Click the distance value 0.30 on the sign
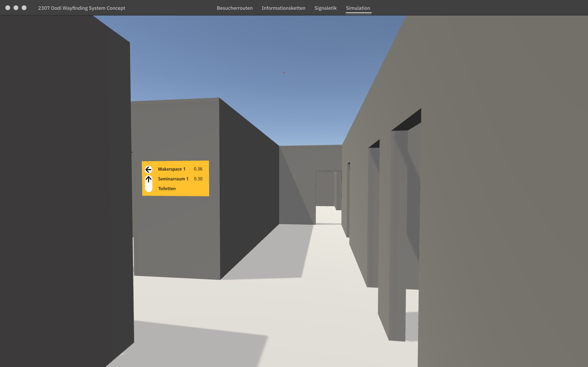Viewport: 588px width, 367px height. (198, 179)
